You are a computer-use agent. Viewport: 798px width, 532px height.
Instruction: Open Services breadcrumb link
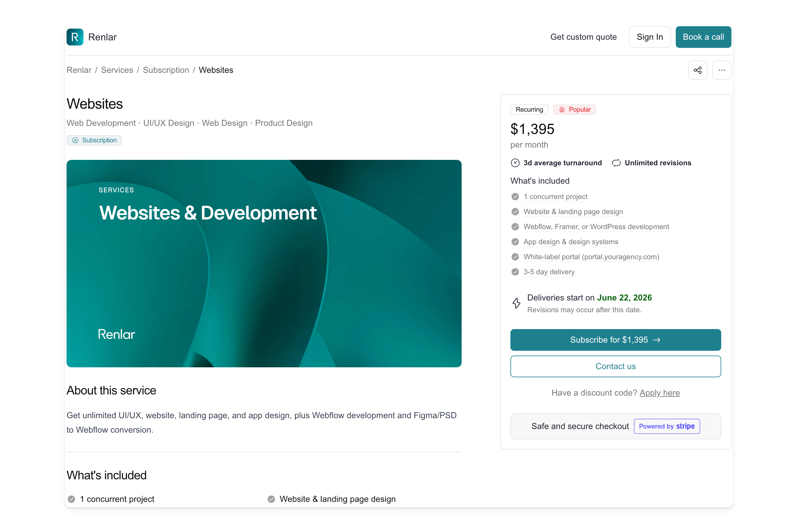point(117,70)
